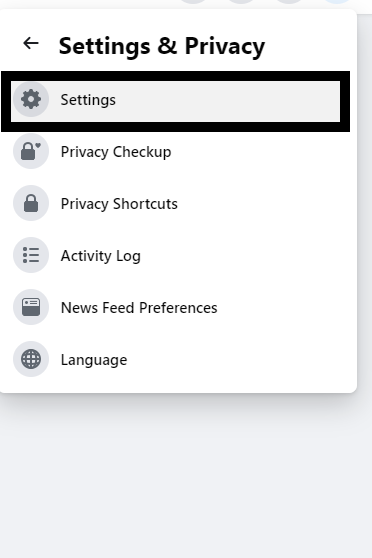Viewport: 372px width, 558px height.
Task: Select the Privacy Shortcuts menu item
Action: [x=175, y=203]
